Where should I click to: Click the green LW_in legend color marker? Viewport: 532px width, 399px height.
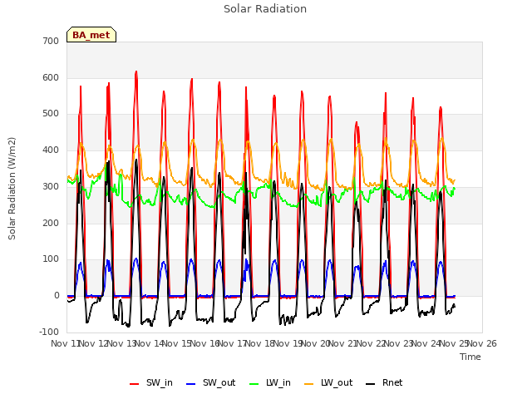coord(254,384)
